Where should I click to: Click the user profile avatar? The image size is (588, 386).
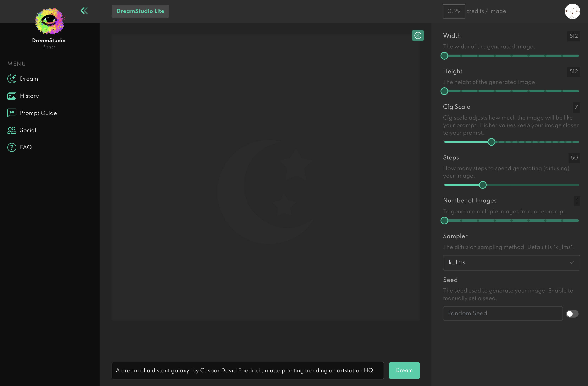coord(573,11)
